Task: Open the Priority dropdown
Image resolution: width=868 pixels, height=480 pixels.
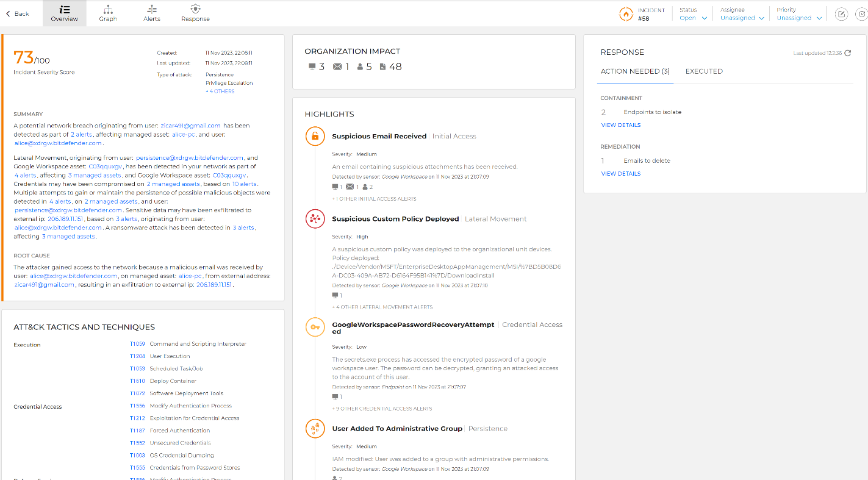Action: (x=798, y=18)
